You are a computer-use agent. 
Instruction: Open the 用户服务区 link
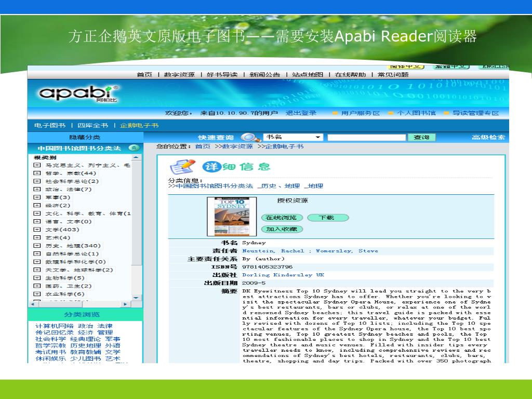[360, 113]
